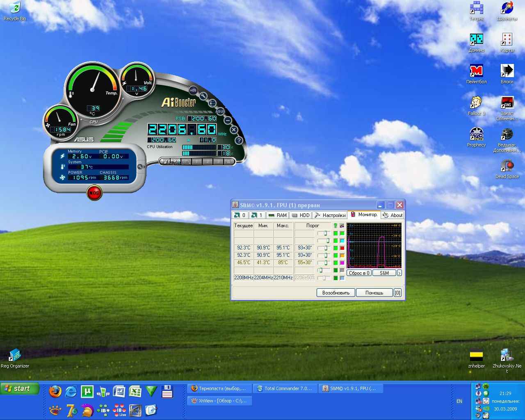Image resolution: width=525 pixels, height=420 pixels.
Task: Launch Microsoft Excel from quick launch
Action: pos(135,392)
